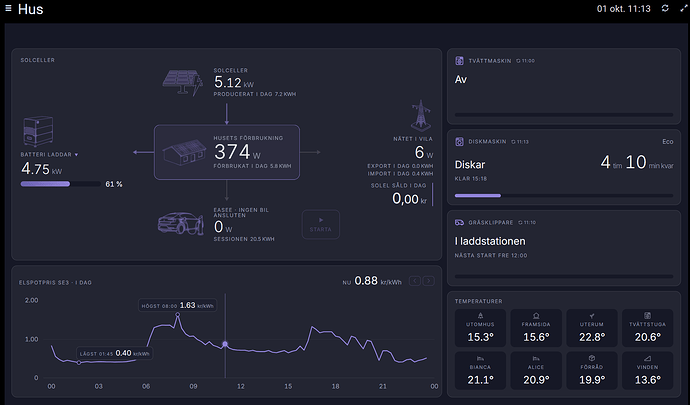Screen dimensions: 690x405
Task: Open the Tvättstuga 20.6° temperature tile
Action: pos(647,328)
